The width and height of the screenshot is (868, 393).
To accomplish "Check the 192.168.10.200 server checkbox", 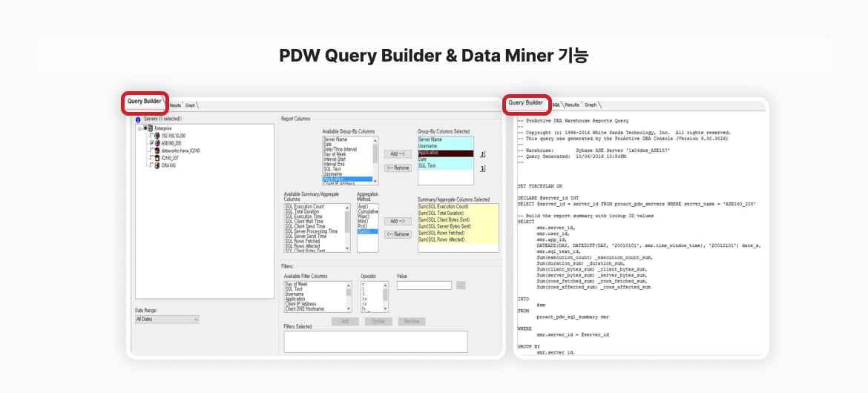I will point(151,136).
